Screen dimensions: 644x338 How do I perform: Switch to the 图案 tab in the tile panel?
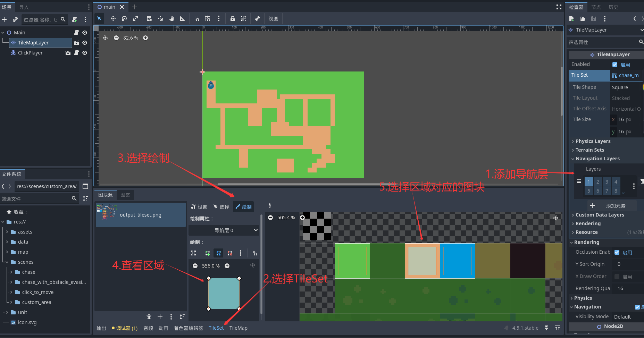tap(125, 195)
